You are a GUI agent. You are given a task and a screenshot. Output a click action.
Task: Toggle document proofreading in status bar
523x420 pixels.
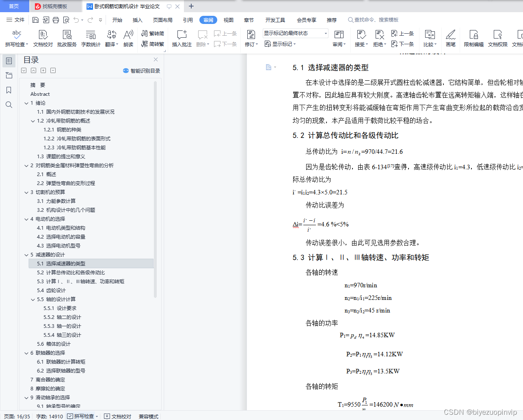(x=118, y=416)
